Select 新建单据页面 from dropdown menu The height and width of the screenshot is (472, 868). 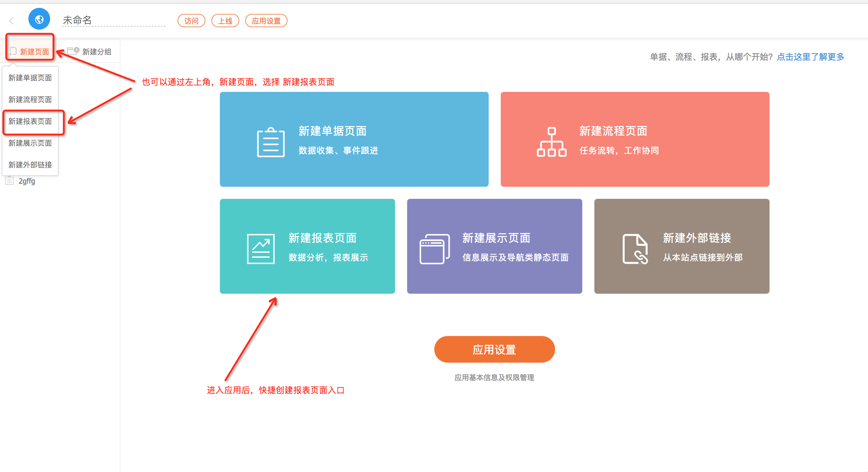coord(30,78)
